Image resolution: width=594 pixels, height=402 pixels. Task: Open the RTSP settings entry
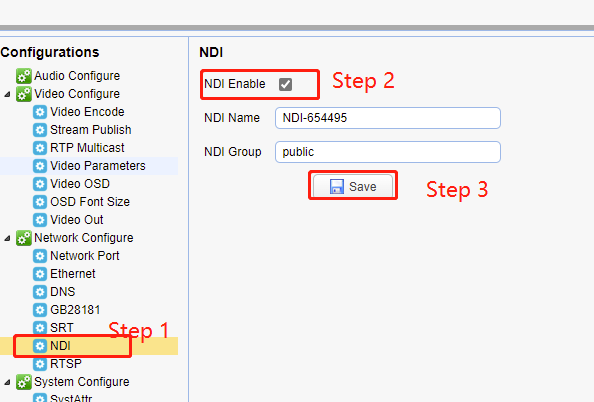click(x=66, y=364)
